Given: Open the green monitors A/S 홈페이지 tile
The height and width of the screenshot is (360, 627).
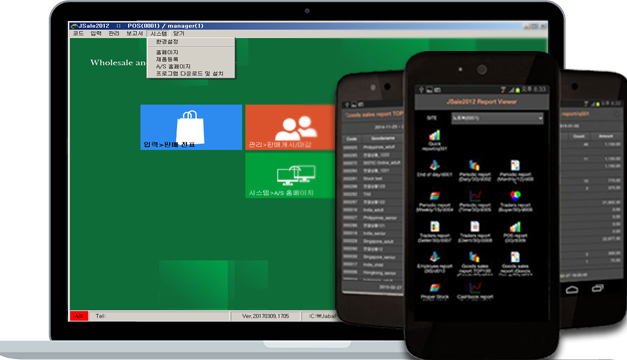Looking at the screenshot, I should [x=290, y=176].
